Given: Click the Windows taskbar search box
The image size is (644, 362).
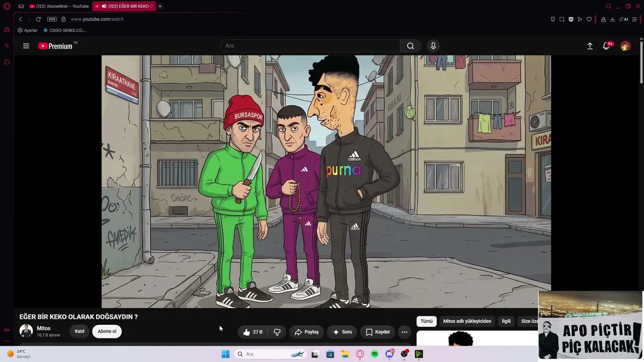Looking at the screenshot, I should [271, 354].
